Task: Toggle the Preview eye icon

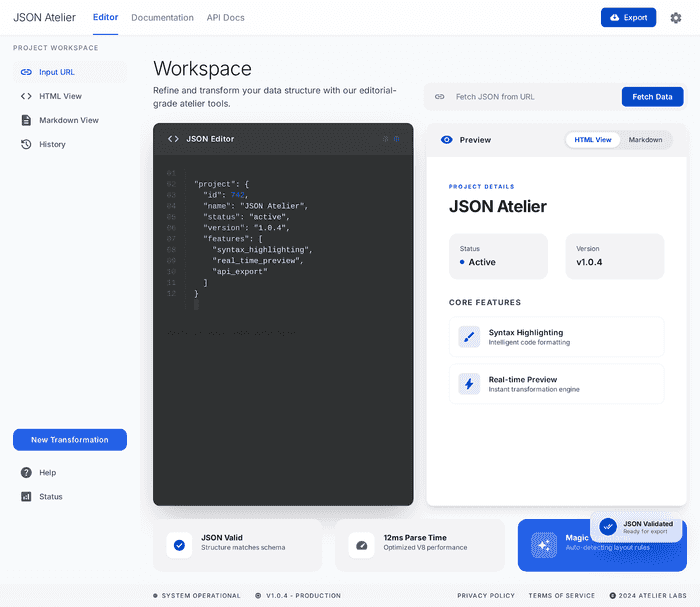Action: point(446,140)
